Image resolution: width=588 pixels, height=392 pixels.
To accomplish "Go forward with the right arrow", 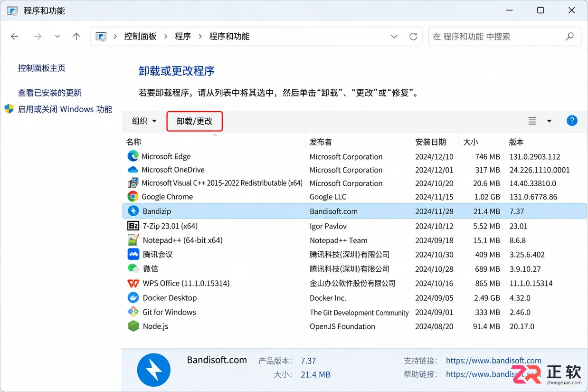I will [38, 37].
